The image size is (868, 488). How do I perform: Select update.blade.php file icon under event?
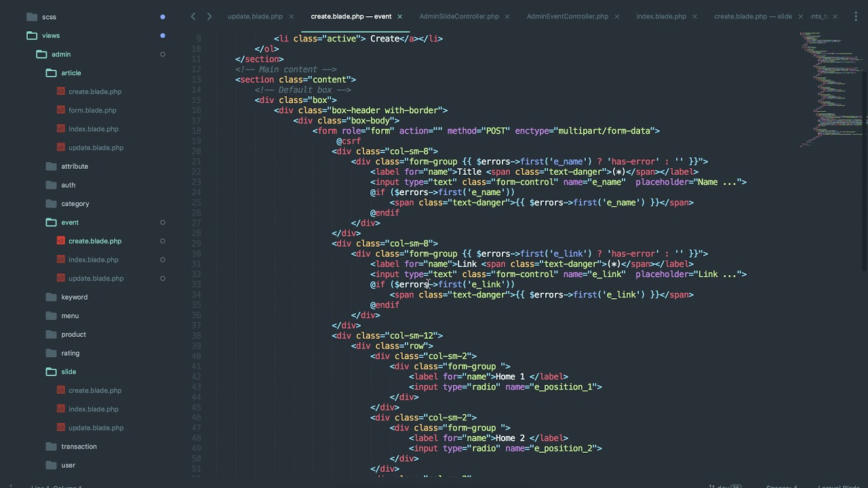[61, 278]
